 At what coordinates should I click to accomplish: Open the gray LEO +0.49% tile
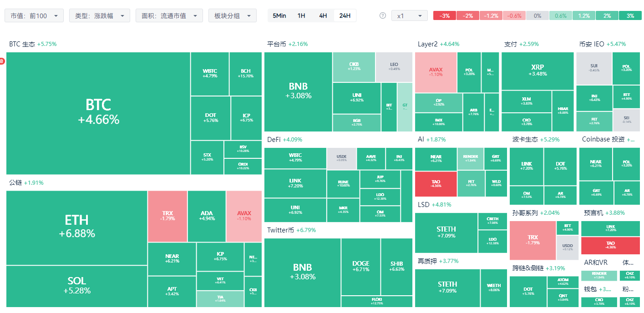tap(394, 67)
